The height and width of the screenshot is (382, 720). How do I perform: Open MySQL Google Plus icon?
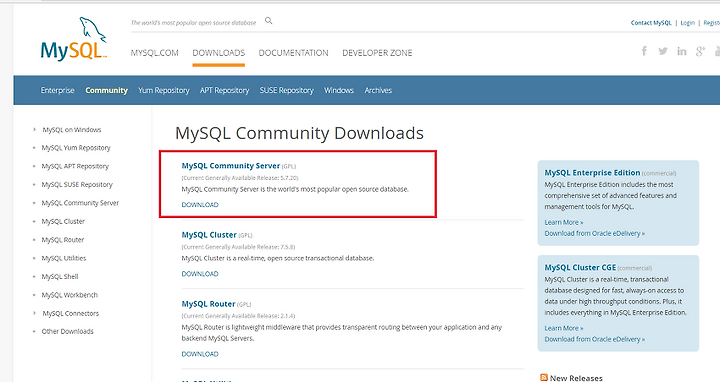click(700, 51)
